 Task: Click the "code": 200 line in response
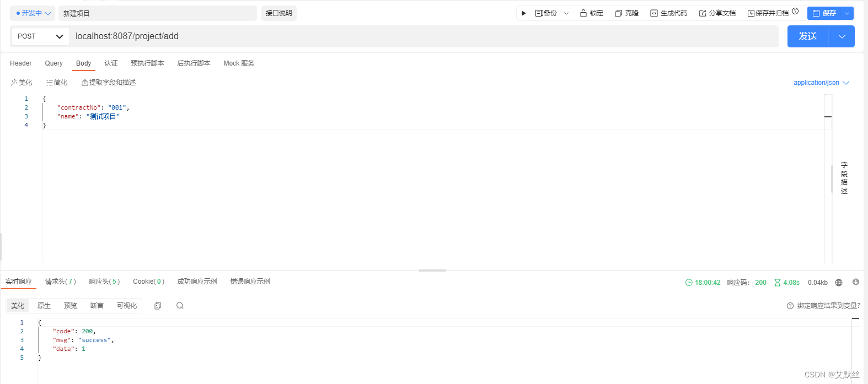(x=74, y=331)
